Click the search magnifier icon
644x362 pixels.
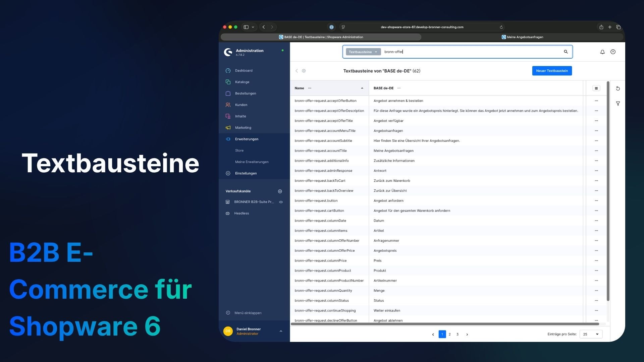(x=566, y=52)
